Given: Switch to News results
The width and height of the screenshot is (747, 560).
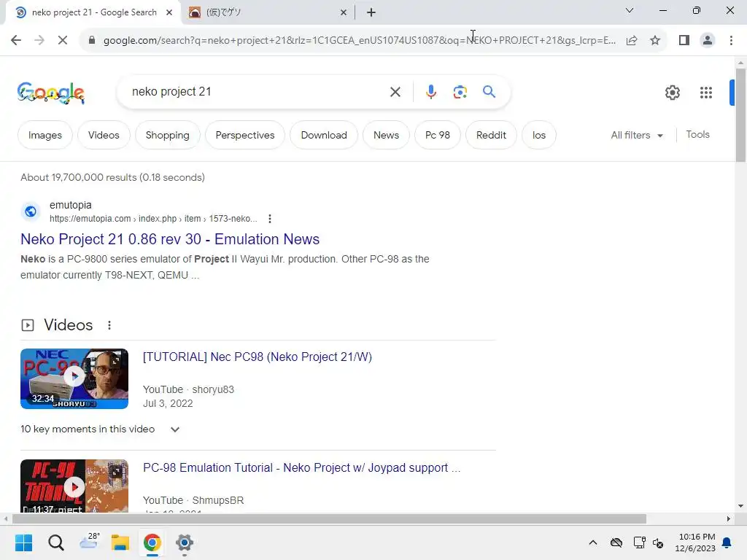Looking at the screenshot, I should tap(386, 135).
